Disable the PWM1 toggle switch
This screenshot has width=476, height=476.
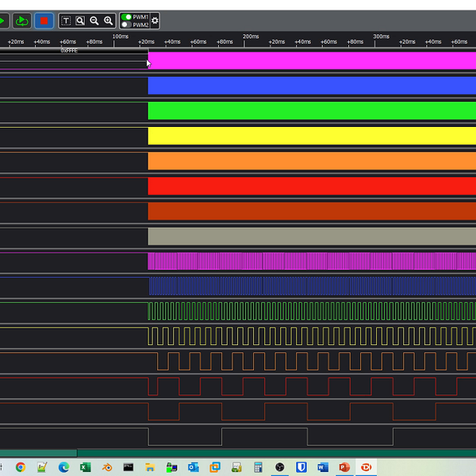pos(126,17)
